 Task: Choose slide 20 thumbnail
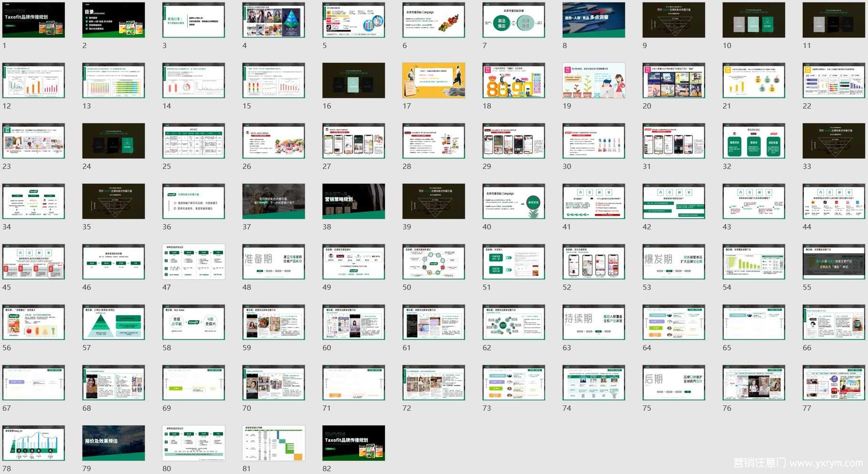tap(674, 80)
